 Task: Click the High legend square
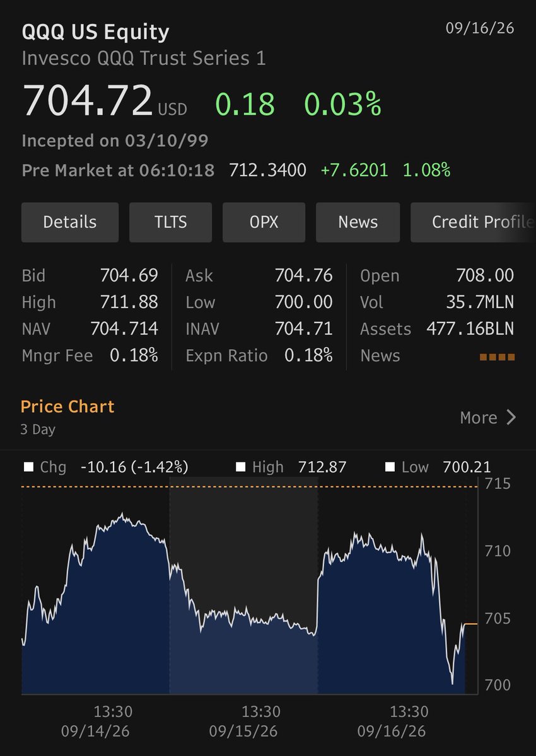pyautogui.click(x=240, y=467)
